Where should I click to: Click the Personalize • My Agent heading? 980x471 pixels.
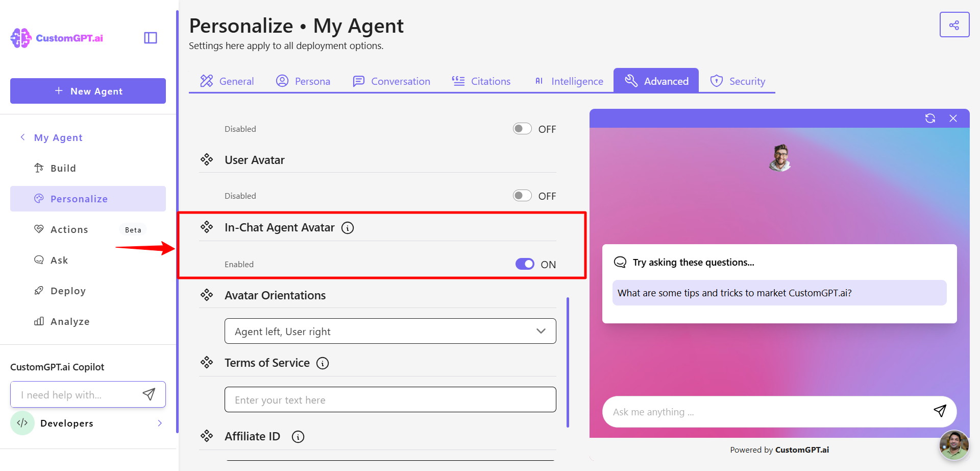click(296, 26)
